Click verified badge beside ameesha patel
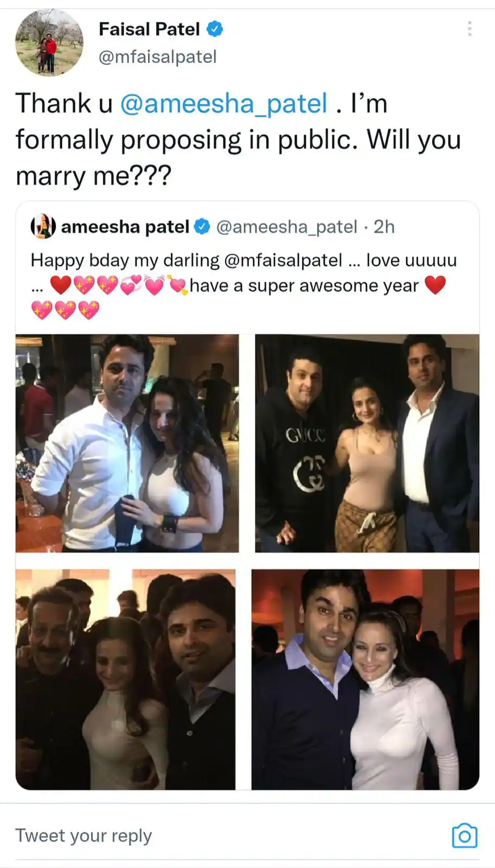Viewport: 495px width, 868px height. (x=202, y=227)
